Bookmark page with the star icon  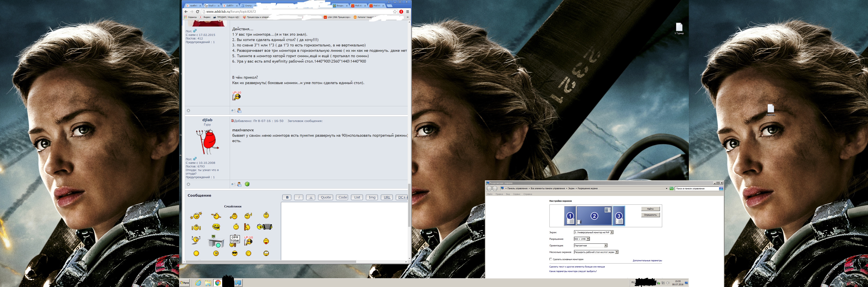pyautogui.click(x=395, y=12)
